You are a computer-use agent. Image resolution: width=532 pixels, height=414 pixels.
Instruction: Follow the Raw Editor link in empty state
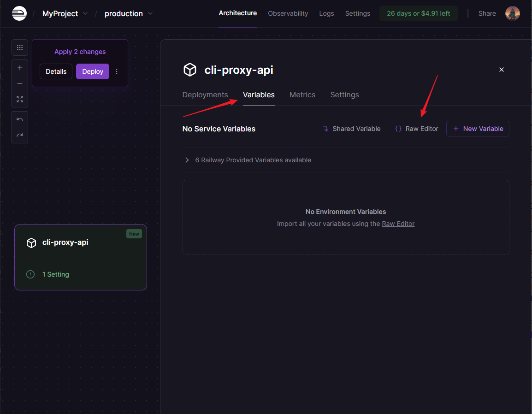tap(398, 224)
